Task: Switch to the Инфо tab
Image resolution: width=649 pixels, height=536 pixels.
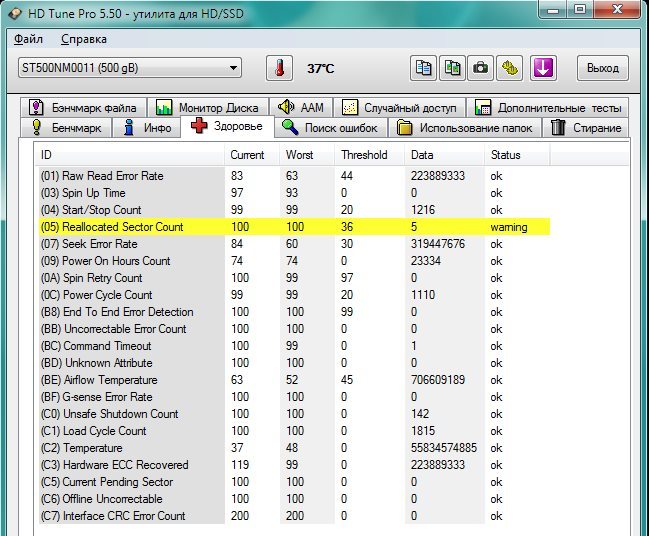Action: pos(147,128)
